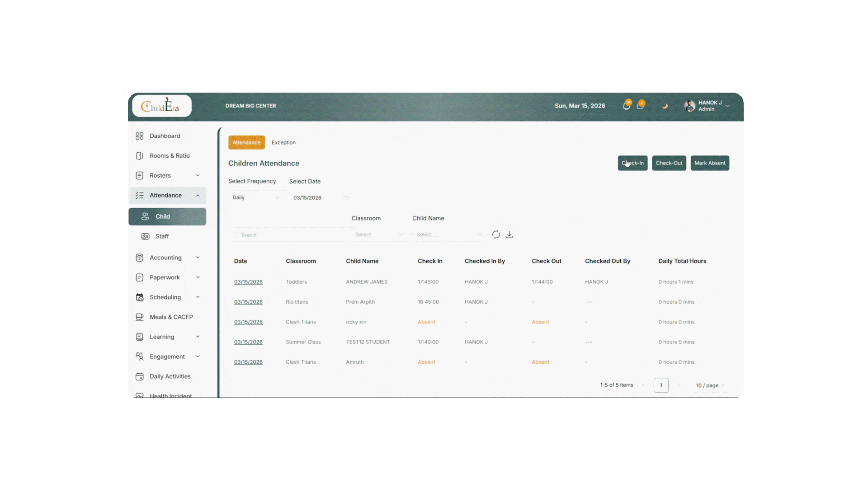Click the Meals & CACFP cup icon
The image size is (868, 488).
(140, 317)
